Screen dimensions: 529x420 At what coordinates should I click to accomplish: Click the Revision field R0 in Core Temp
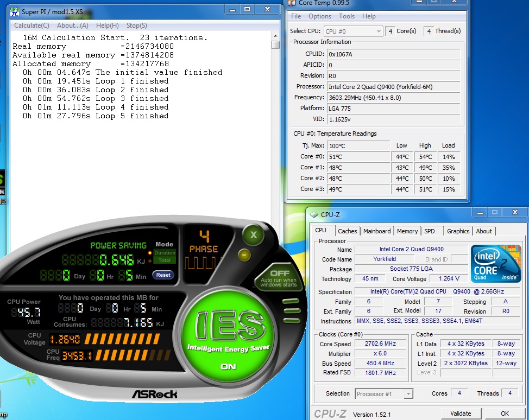(x=393, y=76)
